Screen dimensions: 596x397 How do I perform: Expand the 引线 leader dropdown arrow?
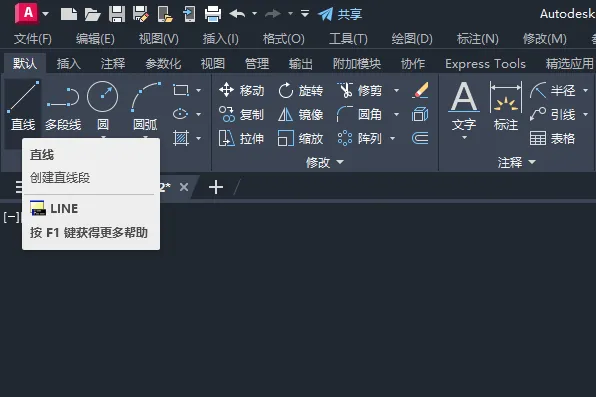click(x=585, y=114)
